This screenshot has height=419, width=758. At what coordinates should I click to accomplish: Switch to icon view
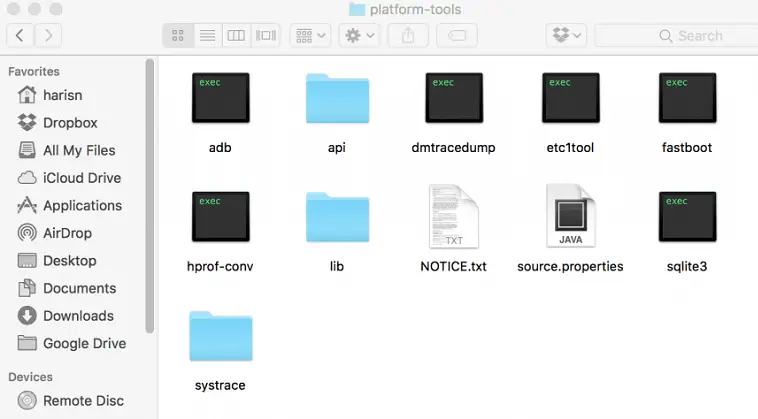click(x=178, y=35)
